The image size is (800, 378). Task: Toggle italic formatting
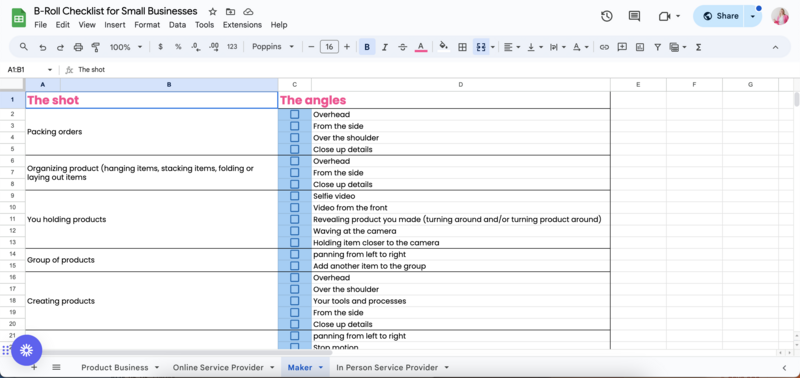coord(385,47)
